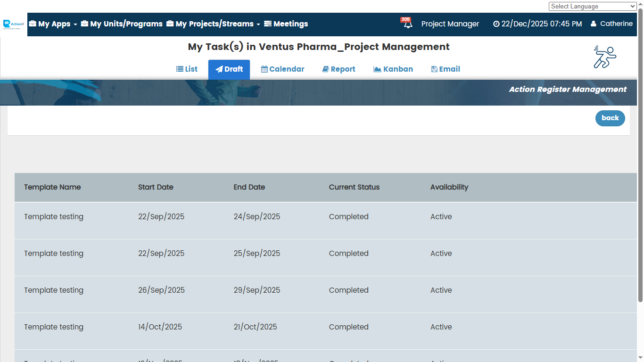Switch to the Kanban tab
The image size is (644, 362).
click(393, 69)
